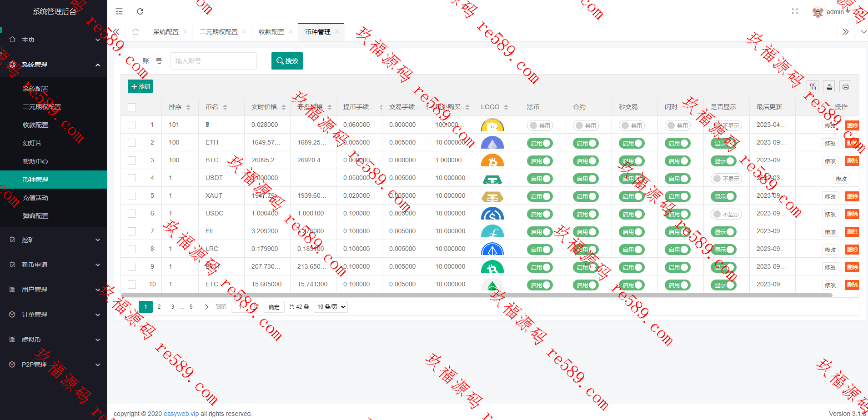Viewport: 868px width, 420px height.
Task: Export table data icon
Action: [829, 87]
